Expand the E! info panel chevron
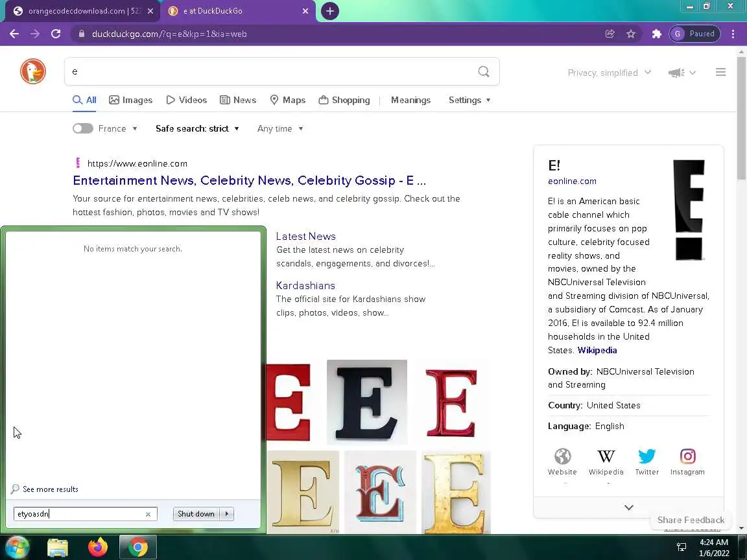 (x=629, y=507)
